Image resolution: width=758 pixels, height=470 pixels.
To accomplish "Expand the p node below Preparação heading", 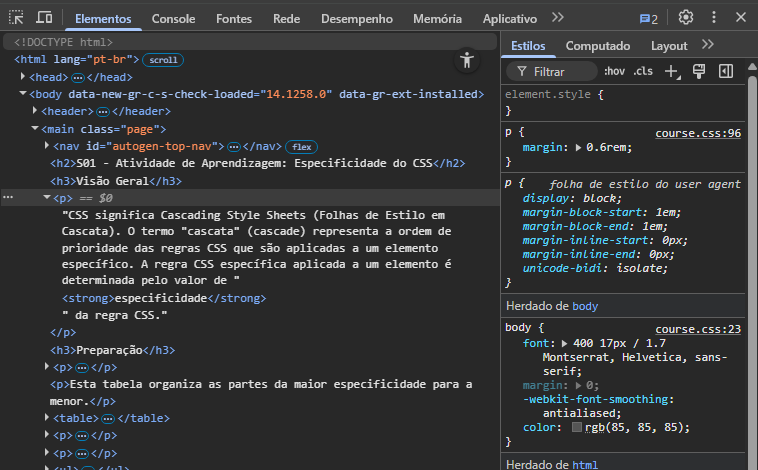I will pyautogui.click(x=47, y=367).
